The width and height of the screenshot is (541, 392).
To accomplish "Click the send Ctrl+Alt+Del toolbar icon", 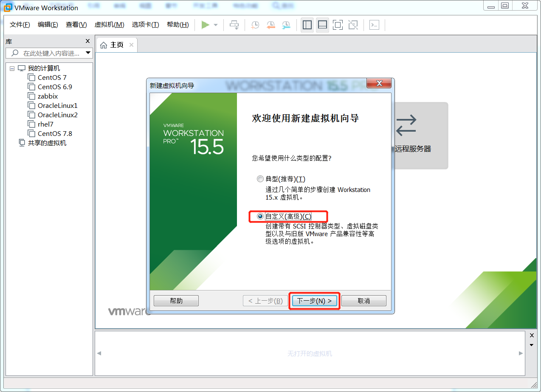I will tap(234, 25).
